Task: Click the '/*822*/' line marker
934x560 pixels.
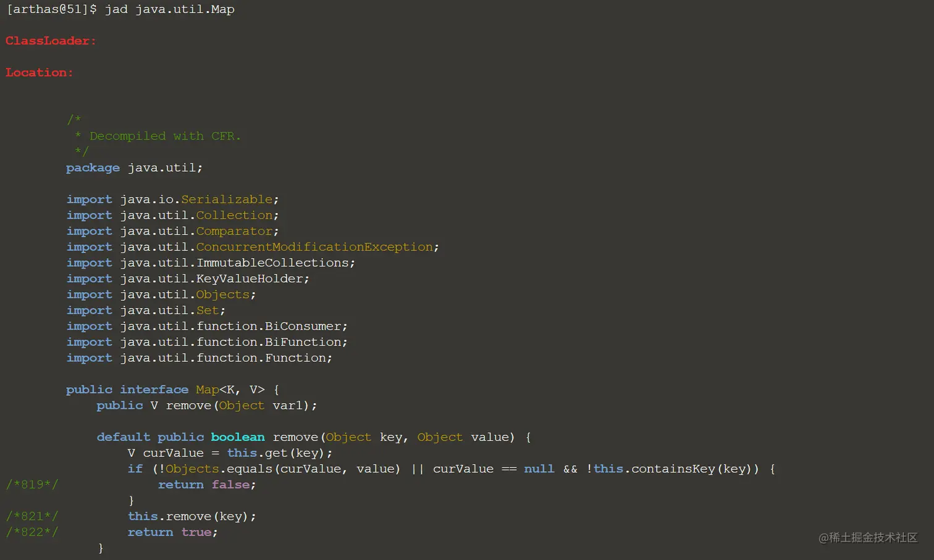Action: click(x=32, y=532)
